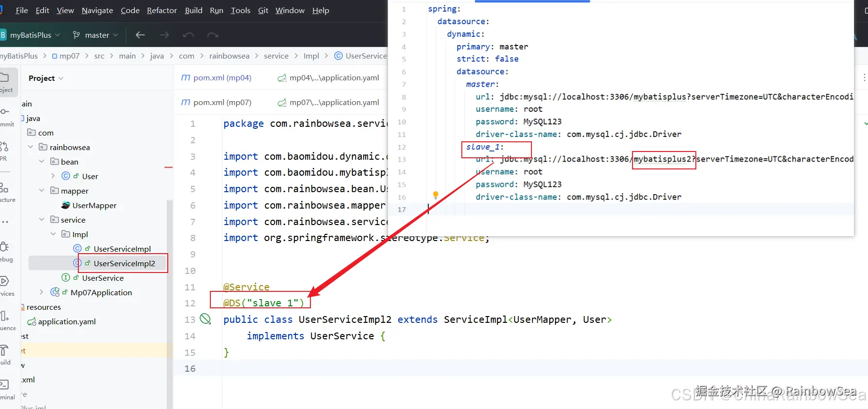This screenshot has width=868, height=409.
Task: Click service in the breadcrumb
Action: (x=276, y=56)
